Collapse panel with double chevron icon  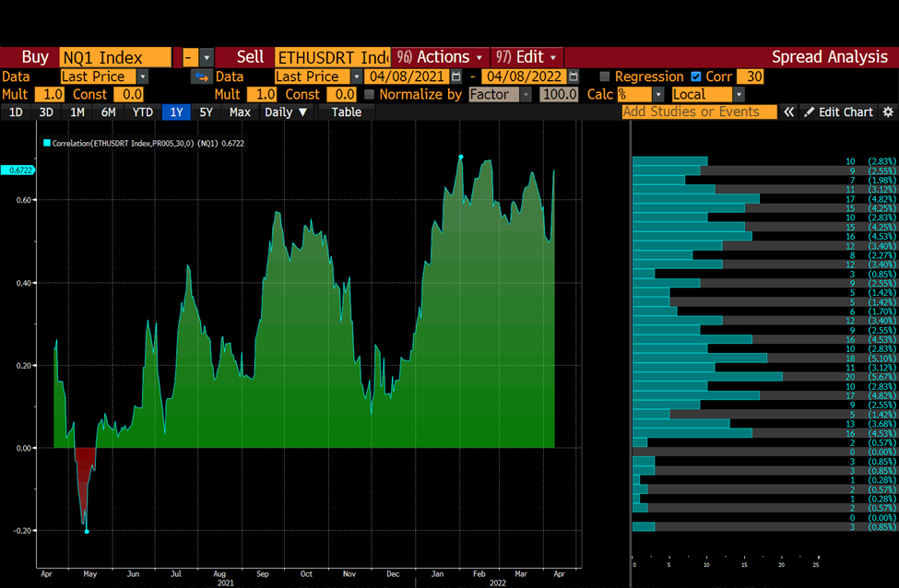click(x=789, y=112)
